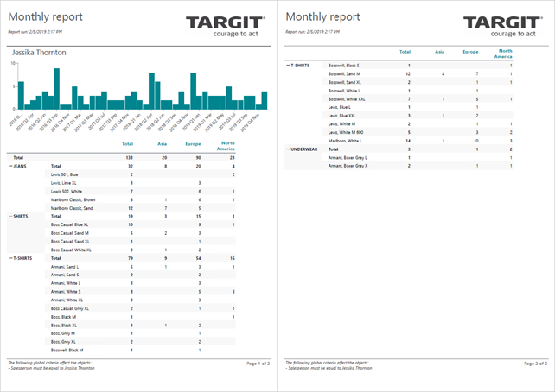Select the Armani, White S row
The image size is (555, 392).
pos(140,292)
